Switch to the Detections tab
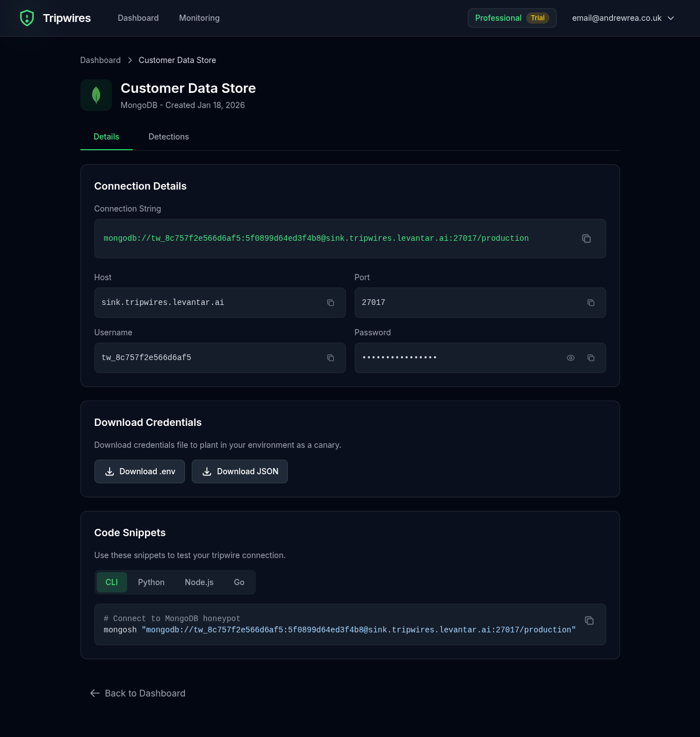 (x=169, y=137)
